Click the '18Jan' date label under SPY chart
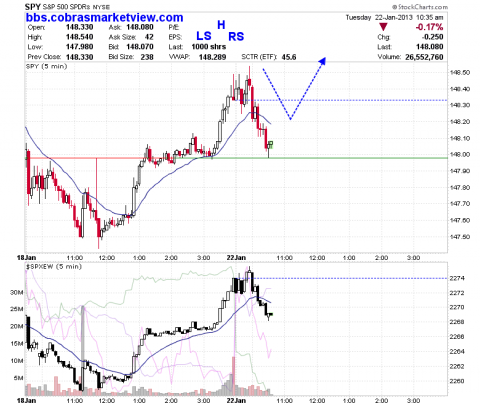480x406 pixels. 26,258
